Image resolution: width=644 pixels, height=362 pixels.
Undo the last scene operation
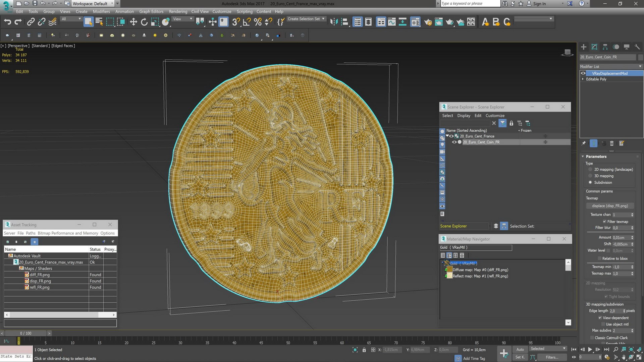(x=7, y=22)
